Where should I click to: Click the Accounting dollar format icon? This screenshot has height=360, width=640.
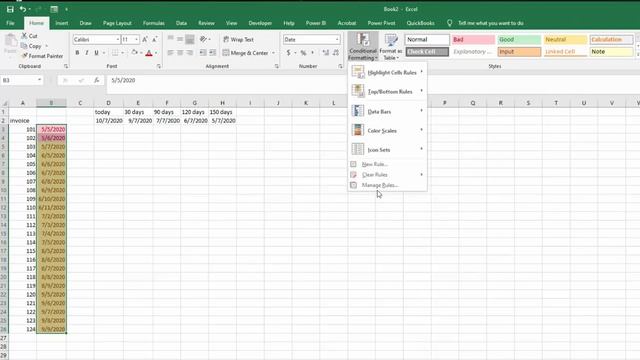288,53
